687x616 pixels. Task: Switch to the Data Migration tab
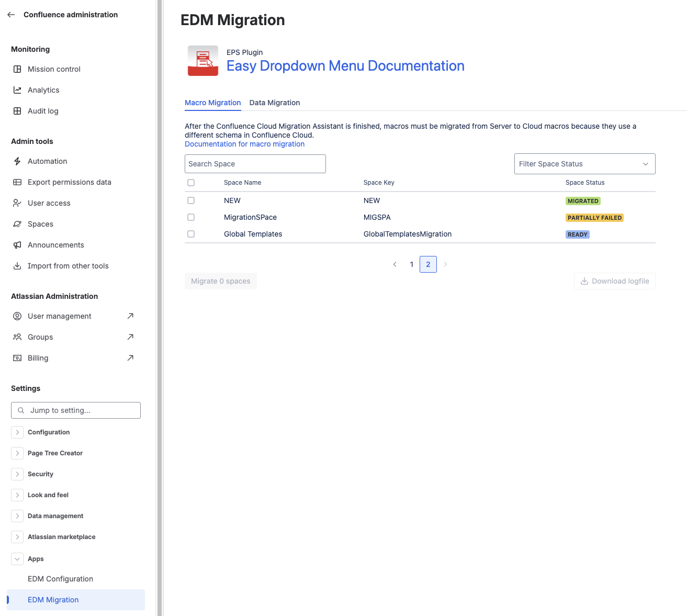[x=275, y=103]
